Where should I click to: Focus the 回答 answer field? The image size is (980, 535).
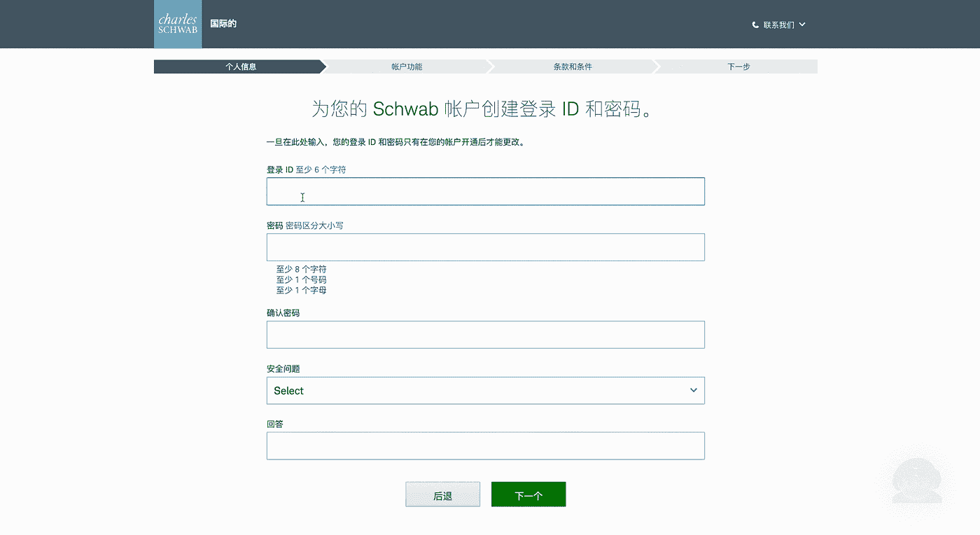point(485,446)
